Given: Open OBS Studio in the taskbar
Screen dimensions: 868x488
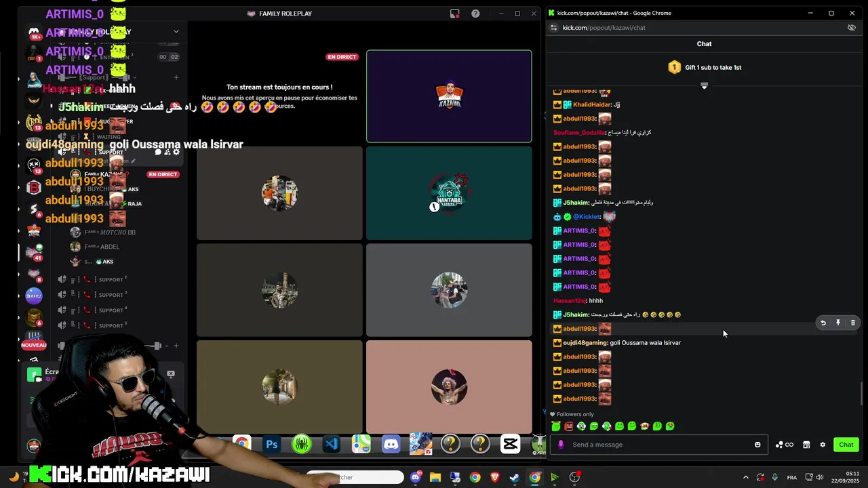Looking at the screenshot, I should click(x=575, y=478).
